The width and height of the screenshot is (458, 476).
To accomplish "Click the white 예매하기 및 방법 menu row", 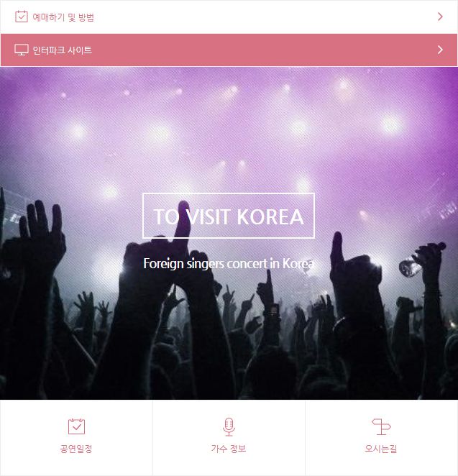I will tap(229, 17).
